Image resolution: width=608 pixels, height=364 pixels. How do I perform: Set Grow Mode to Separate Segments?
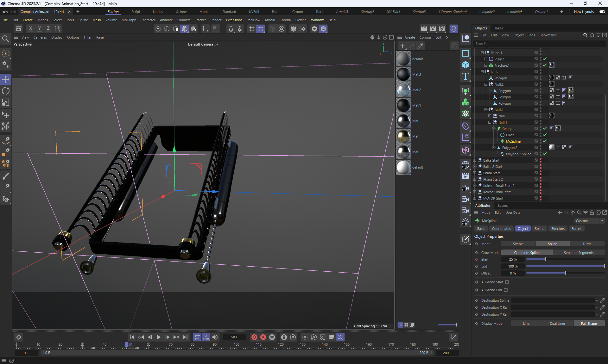point(579,253)
